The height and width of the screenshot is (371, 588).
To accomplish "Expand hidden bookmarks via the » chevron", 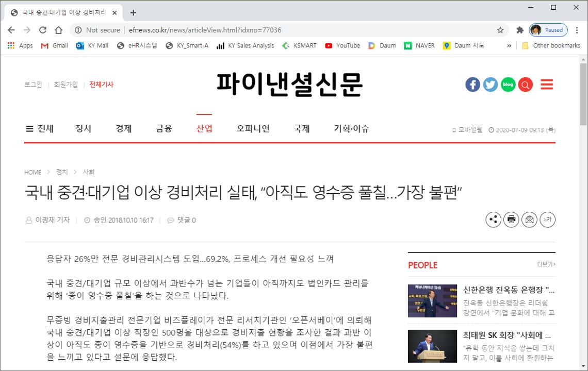I will [509, 45].
